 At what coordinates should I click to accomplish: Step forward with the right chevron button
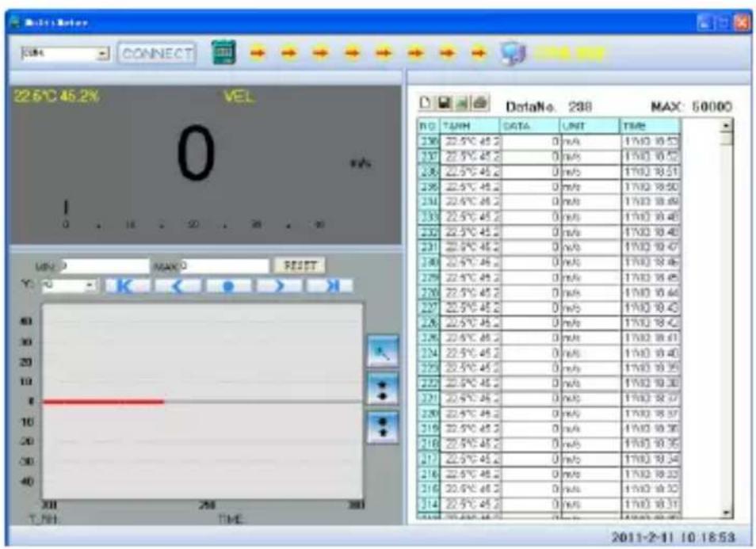click(x=280, y=286)
